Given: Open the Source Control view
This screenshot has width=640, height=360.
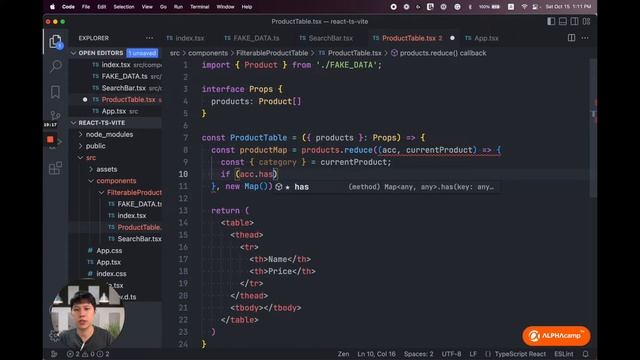Looking at the screenshot, I should [x=55, y=116].
